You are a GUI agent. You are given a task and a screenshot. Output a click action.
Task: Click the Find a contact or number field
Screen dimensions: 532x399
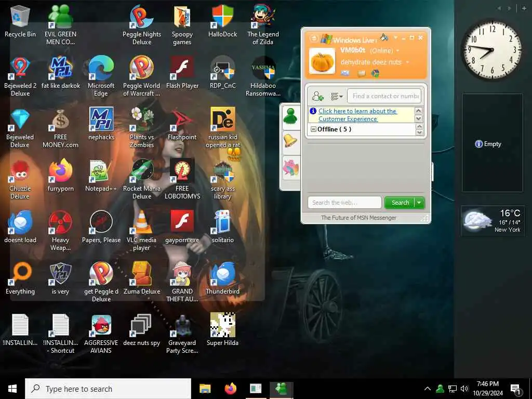384,96
